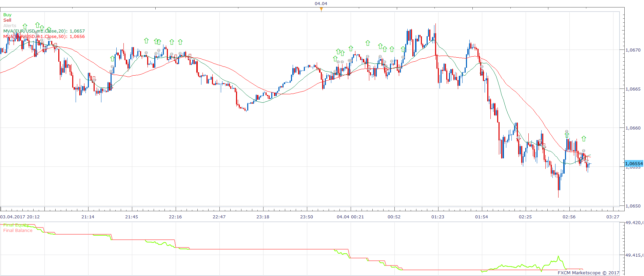The width and height of the screenshot is (644, 276).
Task: Select the green buy arrow above 21:45
Action: click(146, 41)
